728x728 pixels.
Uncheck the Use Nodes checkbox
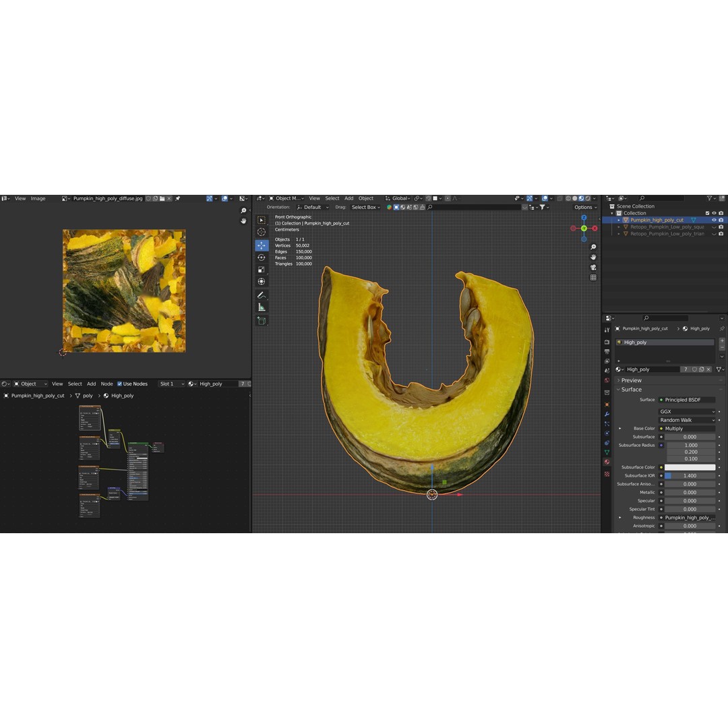tap(120, 384)
